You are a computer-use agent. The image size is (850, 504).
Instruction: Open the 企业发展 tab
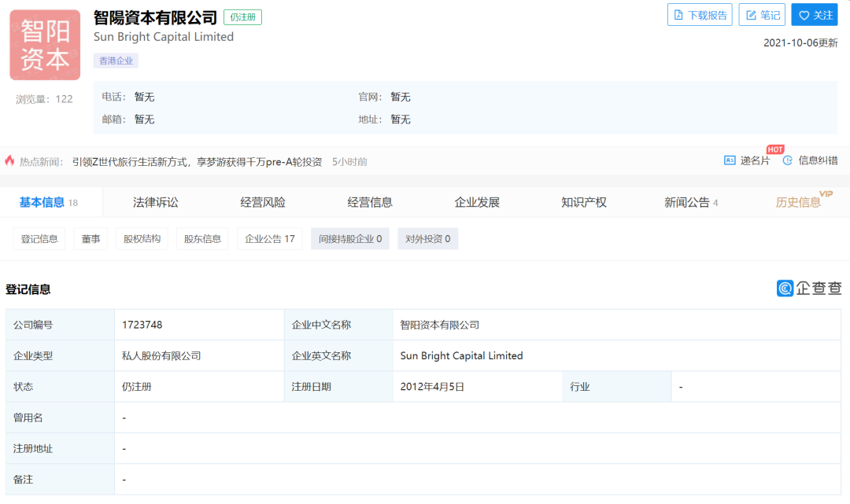coord(477,203)
